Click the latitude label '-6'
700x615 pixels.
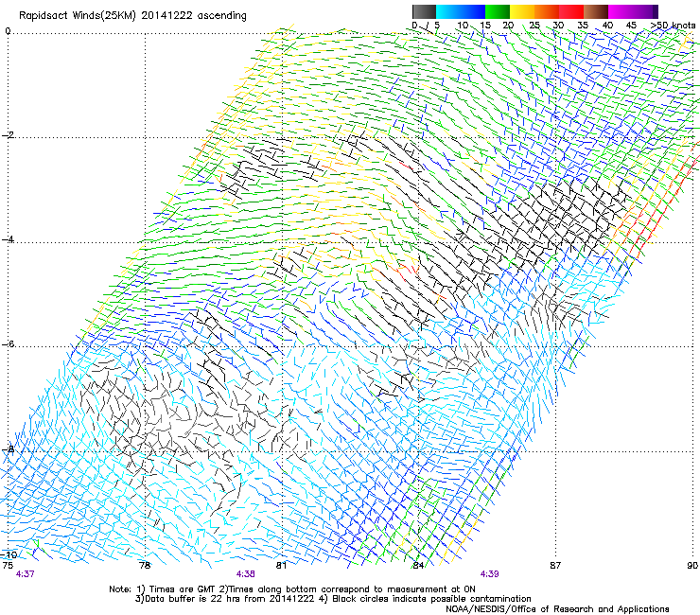8,344
